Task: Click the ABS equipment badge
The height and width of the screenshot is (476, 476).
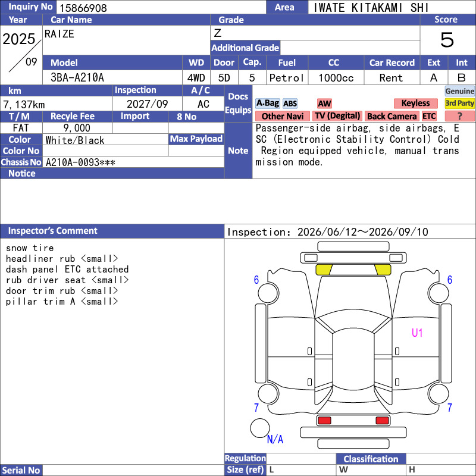Action: [x=290, y=104]
